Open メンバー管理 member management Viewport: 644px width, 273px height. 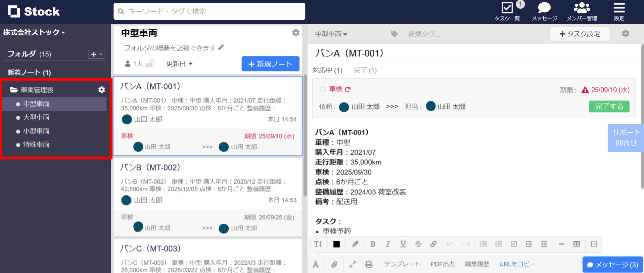(582, 11)
